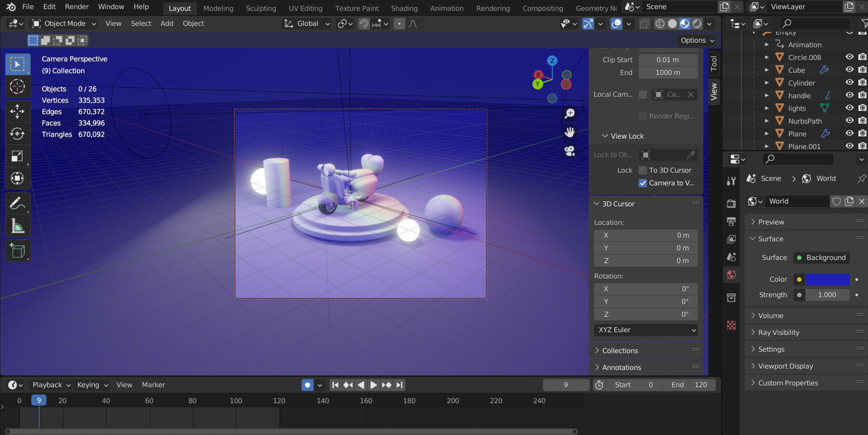Image resolution: width=868 pixels, height=435 pixels.
Task: Select the Annotate pencil tool
Action: click(x=17, y=204)
